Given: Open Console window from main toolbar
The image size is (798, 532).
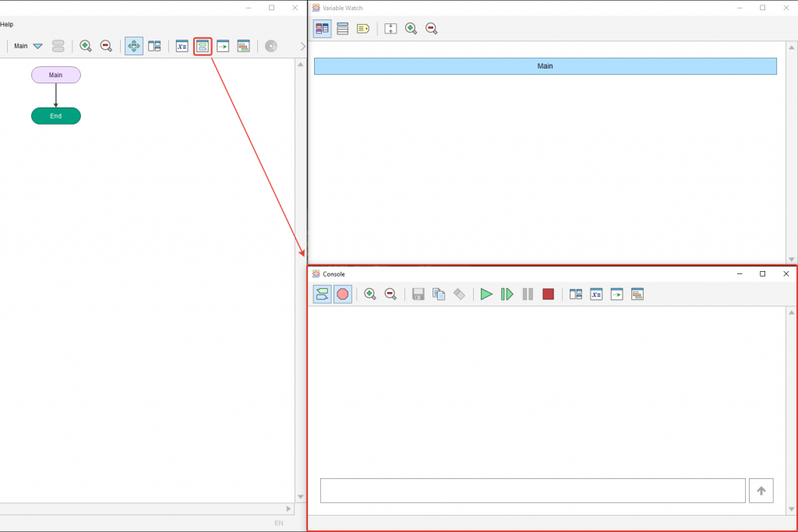Looking at the screenshot, I should point(203,46).
